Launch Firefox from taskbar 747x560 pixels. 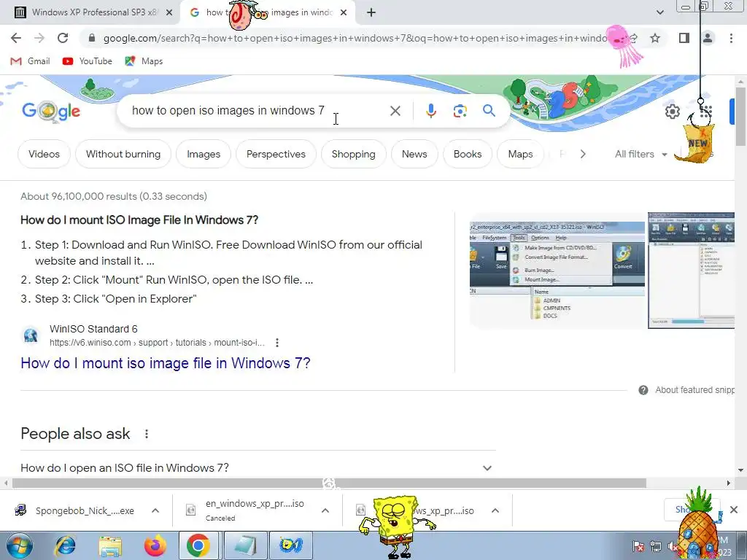pos(155,545)
